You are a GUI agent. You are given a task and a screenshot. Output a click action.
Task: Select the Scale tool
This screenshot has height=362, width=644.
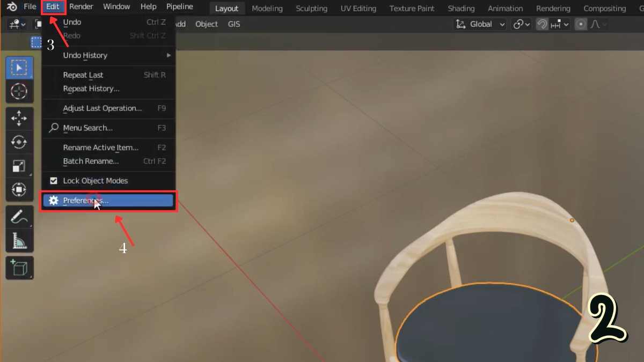click(19, 166)
